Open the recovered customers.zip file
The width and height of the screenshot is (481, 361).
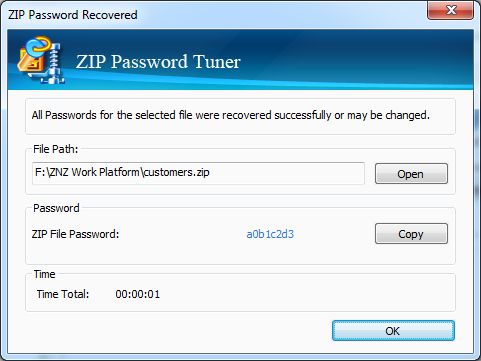pyautogui.click(x=411, y=174)
